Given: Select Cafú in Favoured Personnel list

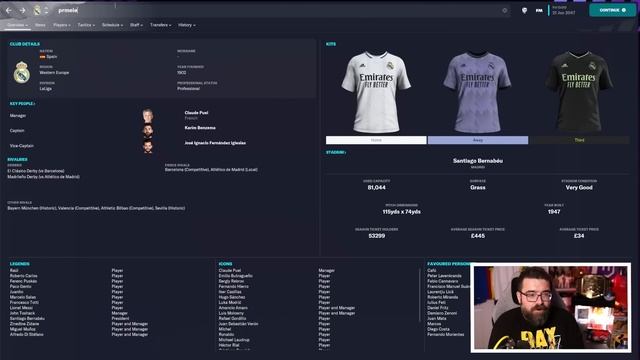Looking at the screenshot, I should 432,271.
